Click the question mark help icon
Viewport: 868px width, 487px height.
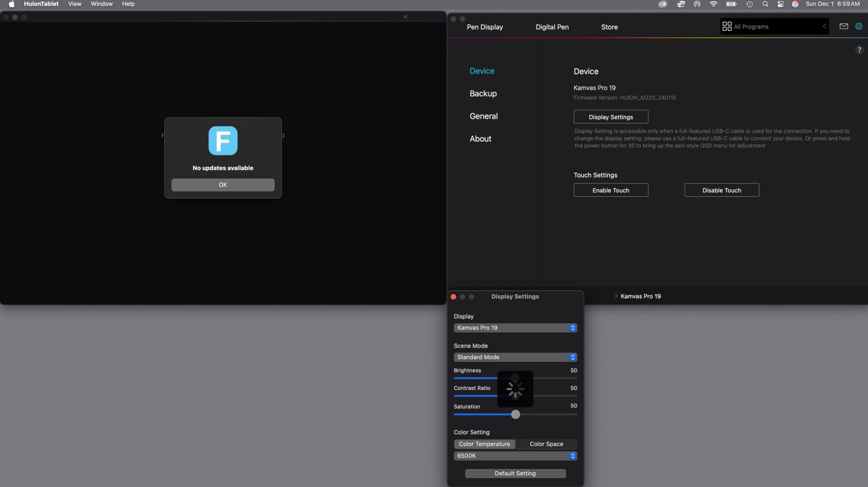(859, 50)
